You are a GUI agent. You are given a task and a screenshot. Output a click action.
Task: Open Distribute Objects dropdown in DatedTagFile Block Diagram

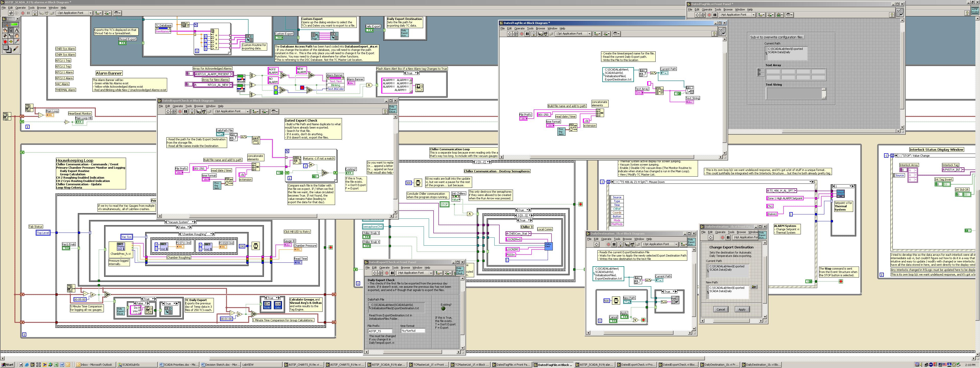(x=607, y=34)
